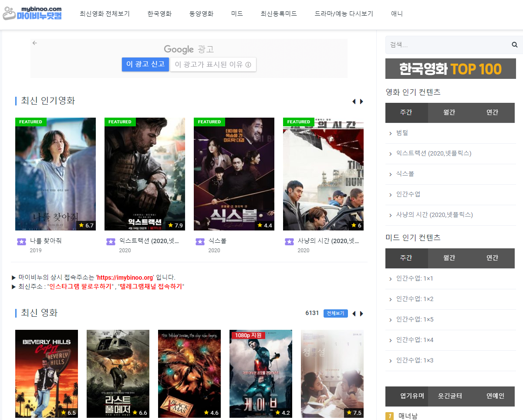Image resolution: width=523 pixels, height=420 pixels.
Task: Click next arrow in 최신 영화 section
Action: 361,314
